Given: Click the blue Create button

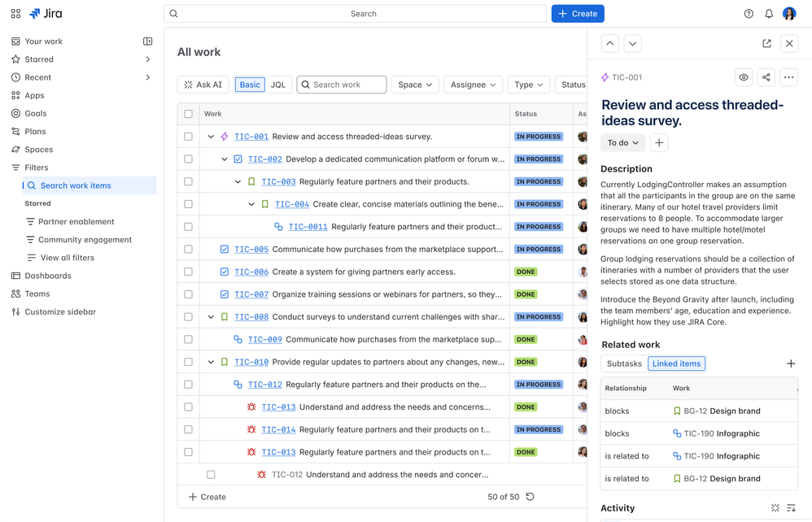Looking at the screenshot, I should tap(577, 13).
